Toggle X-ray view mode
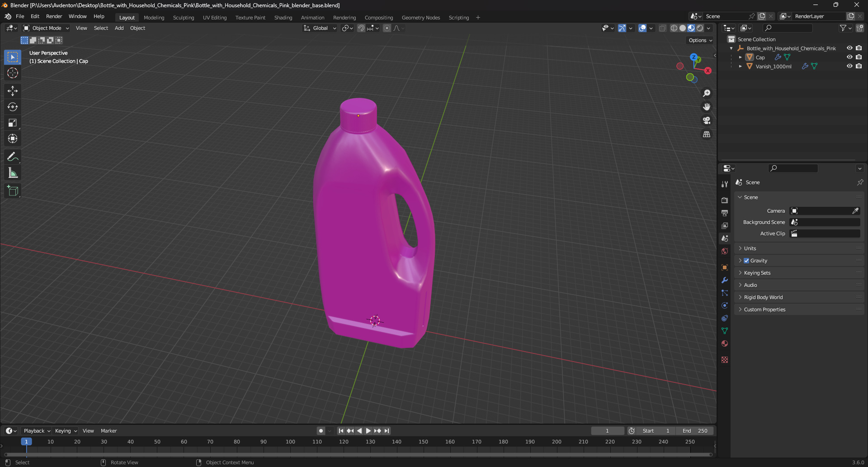Viewport: 868px width, 467px height. 662,28
